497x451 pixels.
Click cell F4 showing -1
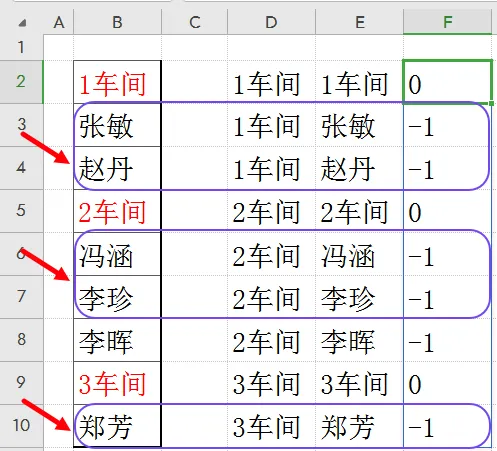pyautogui.click(x=448, y=168)
